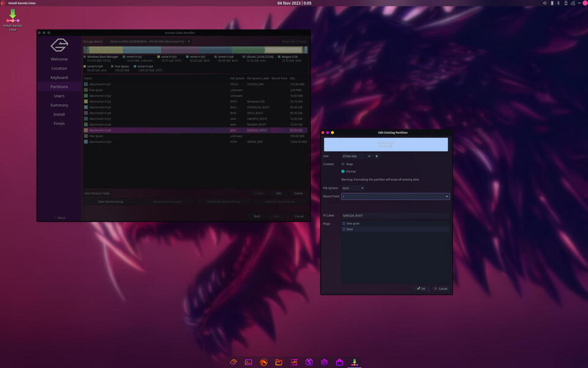Launch the circular S app in the dock
The width and height of the screenshot is (588, 368).
pos(309,362)
